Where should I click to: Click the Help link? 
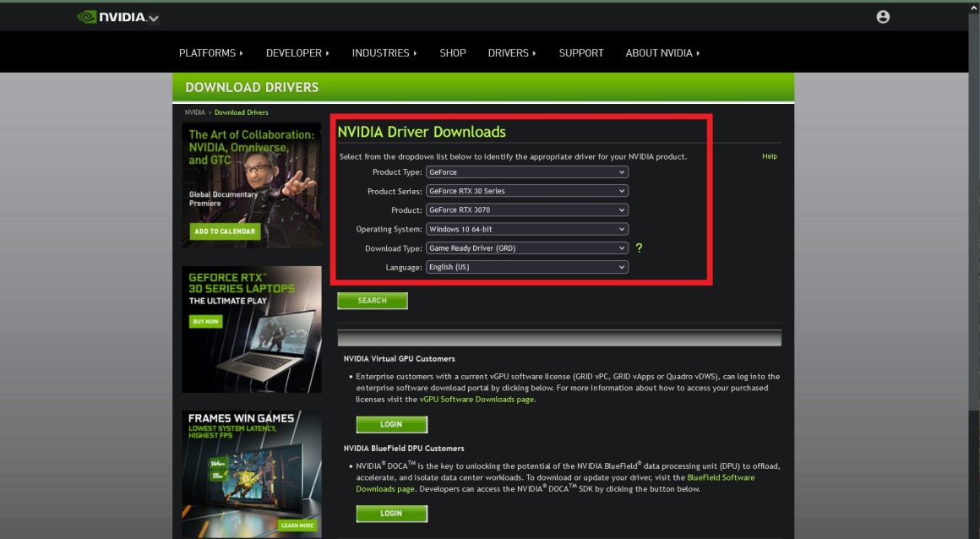(770, 156)
